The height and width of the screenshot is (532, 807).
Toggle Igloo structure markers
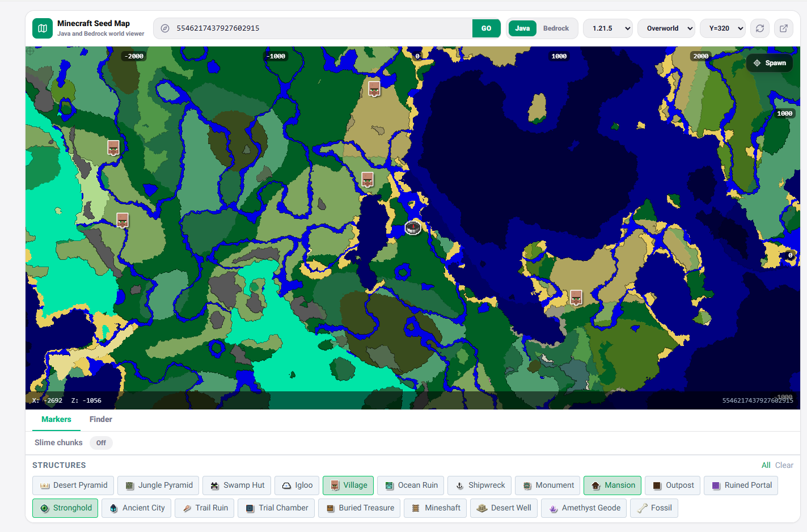[x=297, y=485]
